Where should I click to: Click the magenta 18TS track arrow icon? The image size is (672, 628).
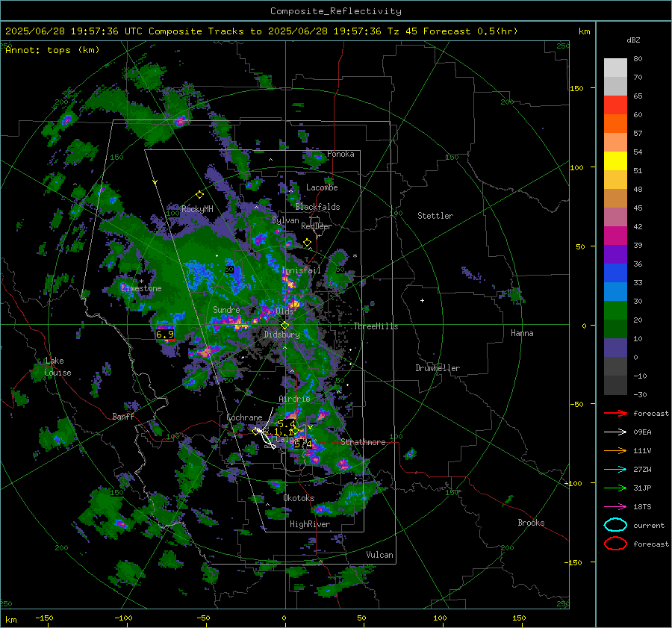[615, 507]
